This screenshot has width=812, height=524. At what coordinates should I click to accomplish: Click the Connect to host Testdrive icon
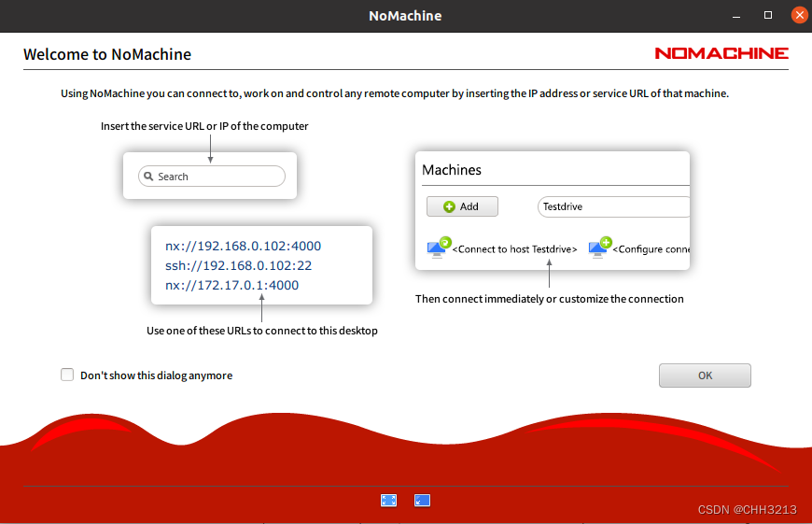pyautogui.click(x=438, y=248)
